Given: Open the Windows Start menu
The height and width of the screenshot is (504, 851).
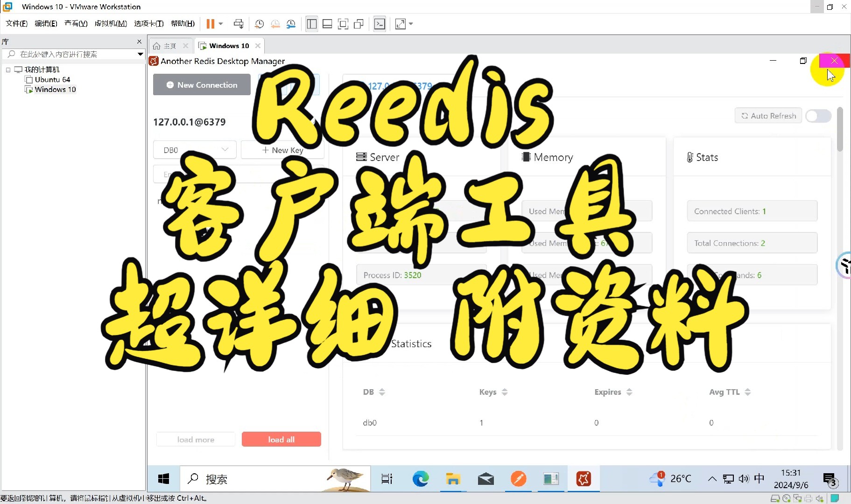Looking at the screenshot, I should click(163, 479).
